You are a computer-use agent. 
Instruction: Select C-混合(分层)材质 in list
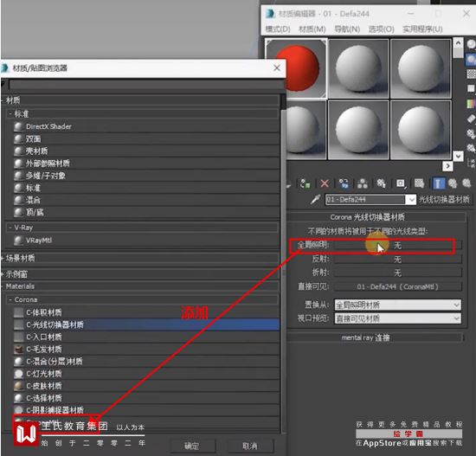click(146, 362)
